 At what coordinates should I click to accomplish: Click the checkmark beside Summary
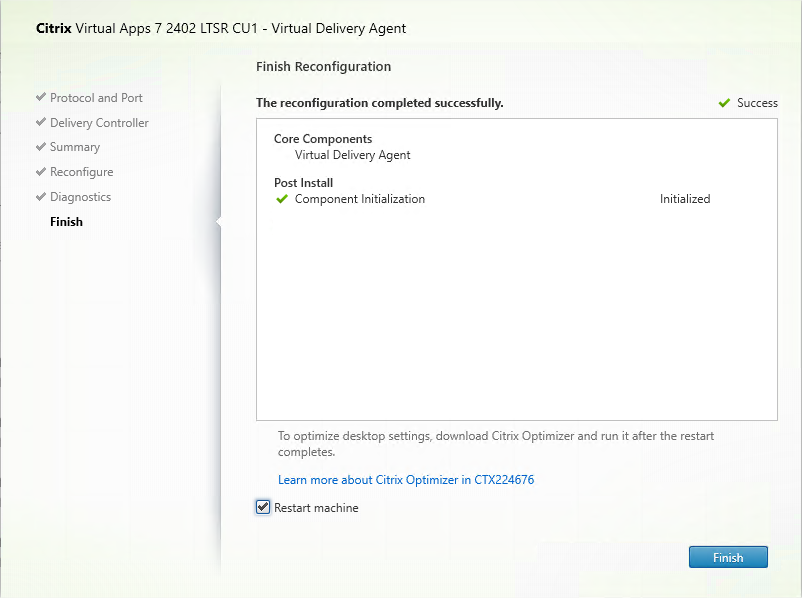point(41,146)
